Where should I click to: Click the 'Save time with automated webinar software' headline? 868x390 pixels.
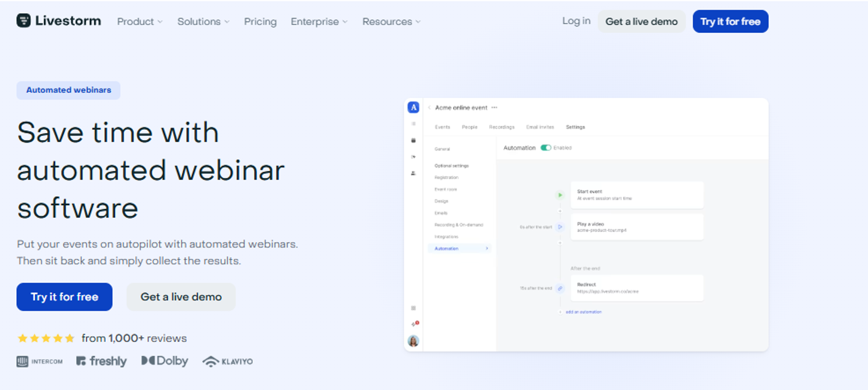tap(151, 170)
